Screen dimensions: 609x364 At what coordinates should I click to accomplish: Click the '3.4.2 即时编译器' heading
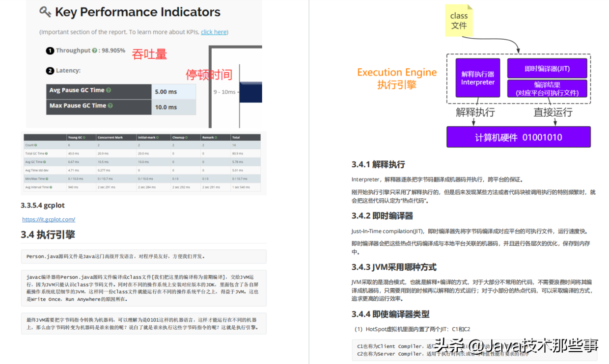tap(382, 216)
